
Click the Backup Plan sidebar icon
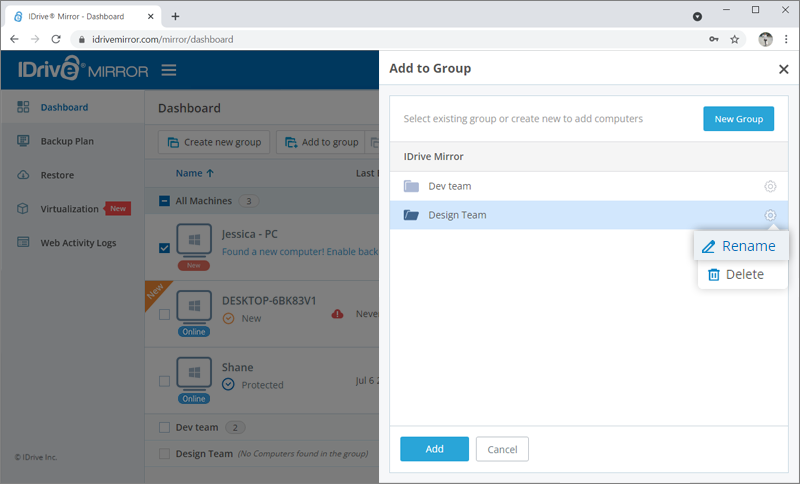(x=23, y=141)
